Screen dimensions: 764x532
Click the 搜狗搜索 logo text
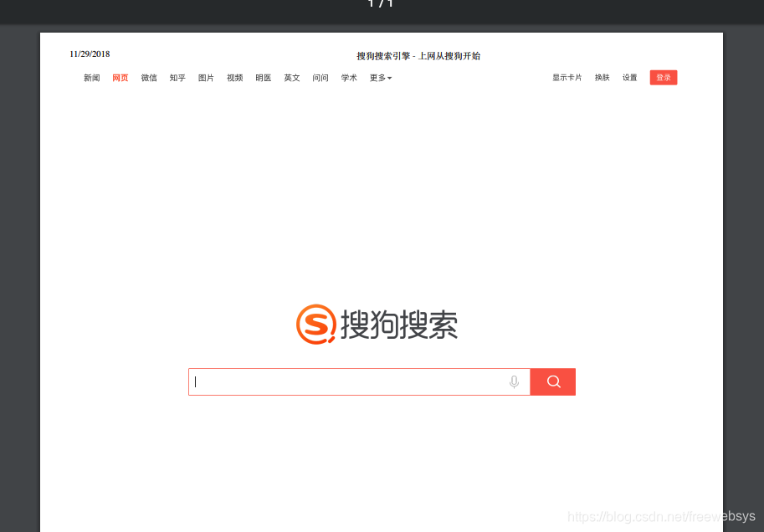pyautogui.click(x=399, y=325)
